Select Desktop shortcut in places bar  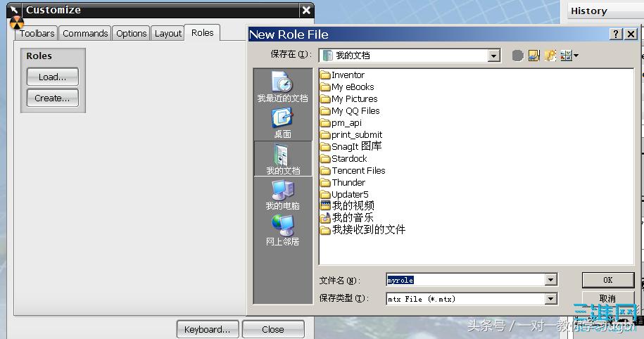pyautogui.click(x=282, y=123)
